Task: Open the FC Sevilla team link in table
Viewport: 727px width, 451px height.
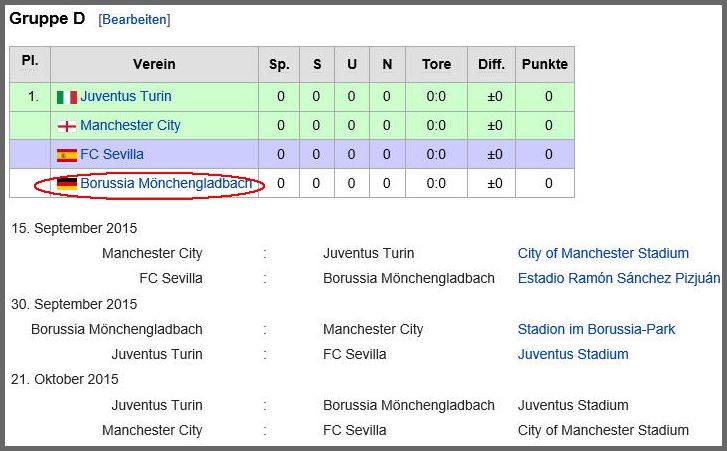Action: tap(112, 154)
